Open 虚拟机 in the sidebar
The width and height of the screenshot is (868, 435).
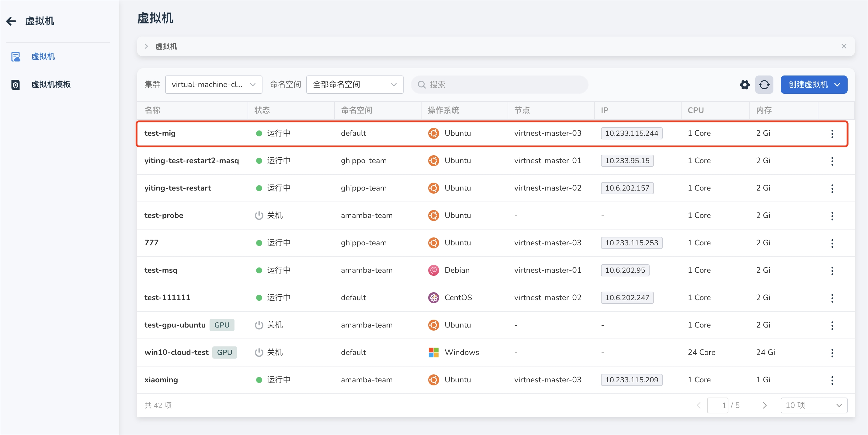point(43,56)
